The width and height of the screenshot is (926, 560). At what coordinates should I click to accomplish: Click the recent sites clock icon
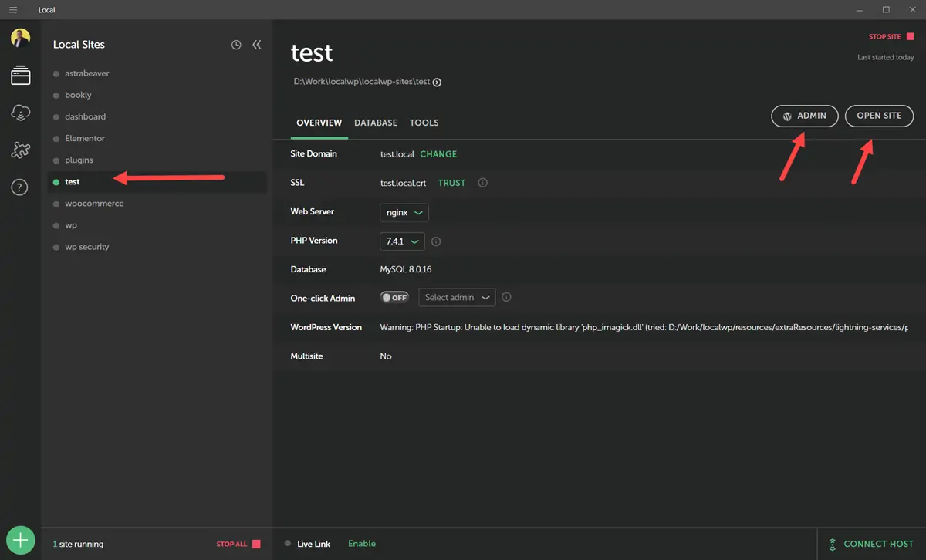click(x=236, y=45)
